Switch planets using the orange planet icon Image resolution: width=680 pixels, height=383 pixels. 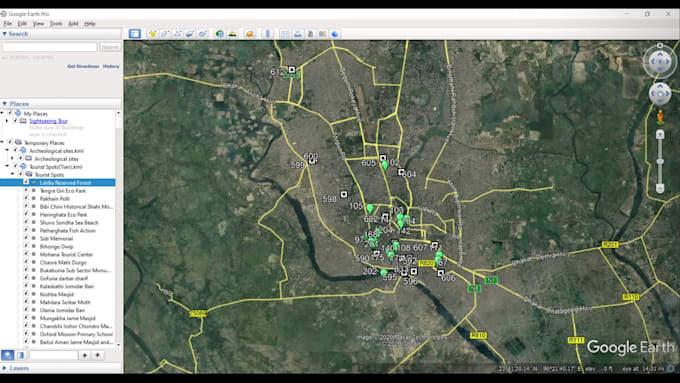250,33
